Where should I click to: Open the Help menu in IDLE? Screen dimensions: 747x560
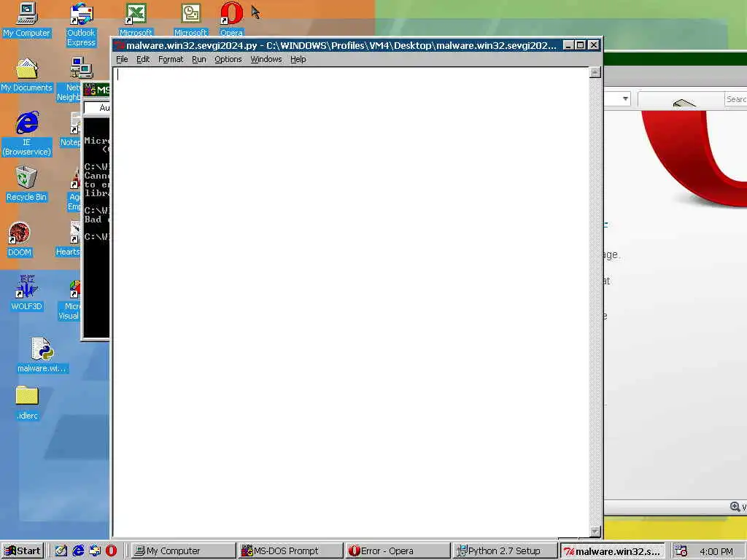click(x=298, y=60)
